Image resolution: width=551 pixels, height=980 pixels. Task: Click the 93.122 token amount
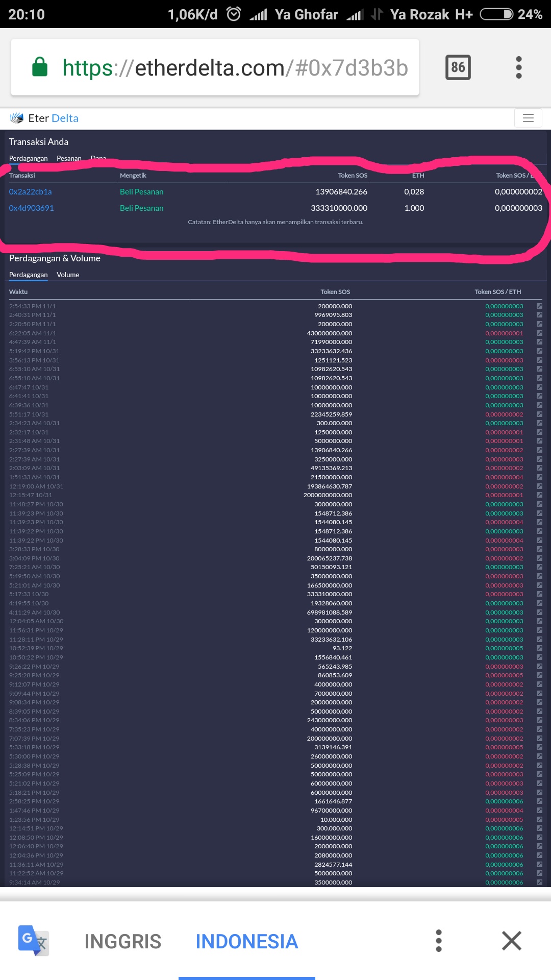[x=342, y=648]
